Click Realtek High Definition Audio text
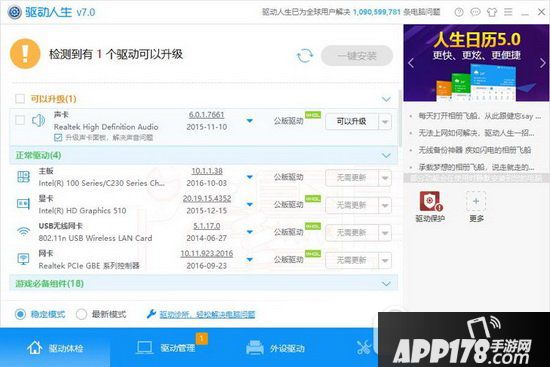 tap(106, 127)
